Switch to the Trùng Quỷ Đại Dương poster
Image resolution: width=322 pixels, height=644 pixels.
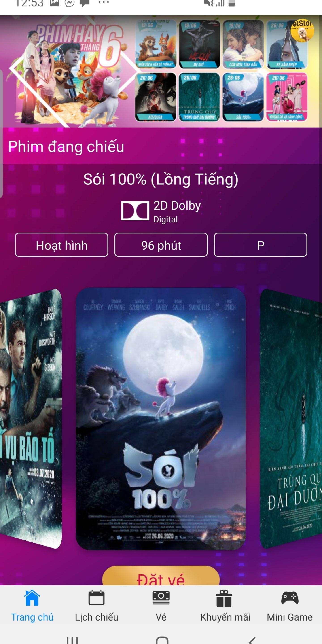pyautogui.click(x=291, y=419)
